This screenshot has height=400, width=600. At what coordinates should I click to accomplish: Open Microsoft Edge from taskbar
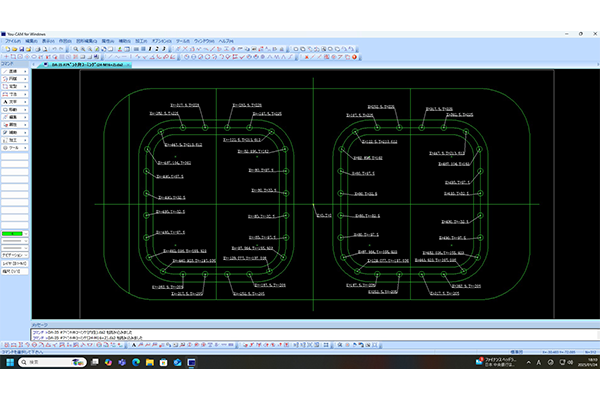coord(136,362)
